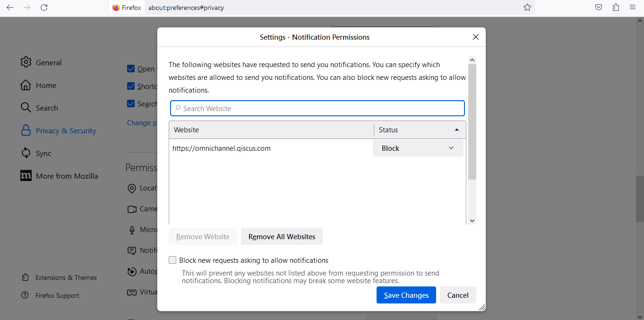
Task: Bookmark this page with the star icon
Action: pos(527,8)
